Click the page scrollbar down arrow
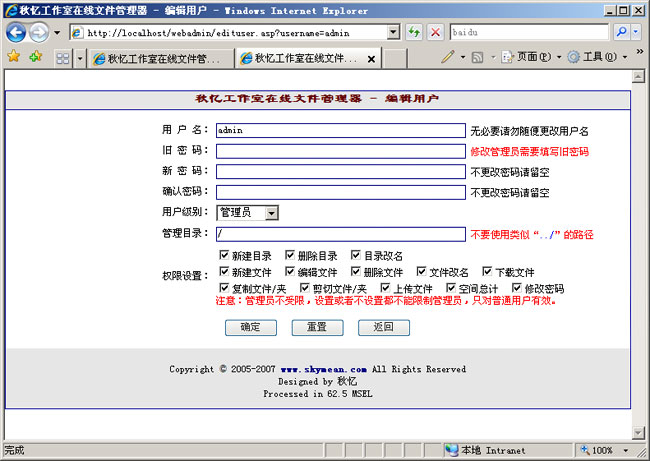The width and height of the screenshot is (650, 461). (x=638, y=433)
